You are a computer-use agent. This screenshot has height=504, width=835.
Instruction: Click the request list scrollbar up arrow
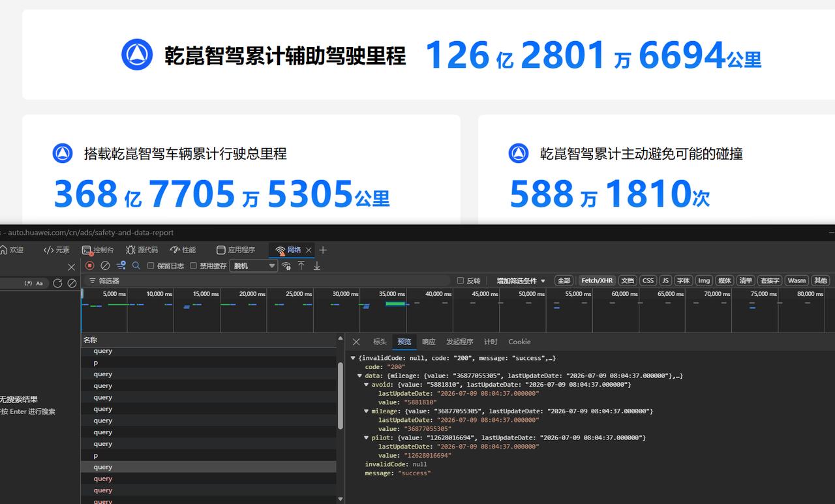point(340,338)
